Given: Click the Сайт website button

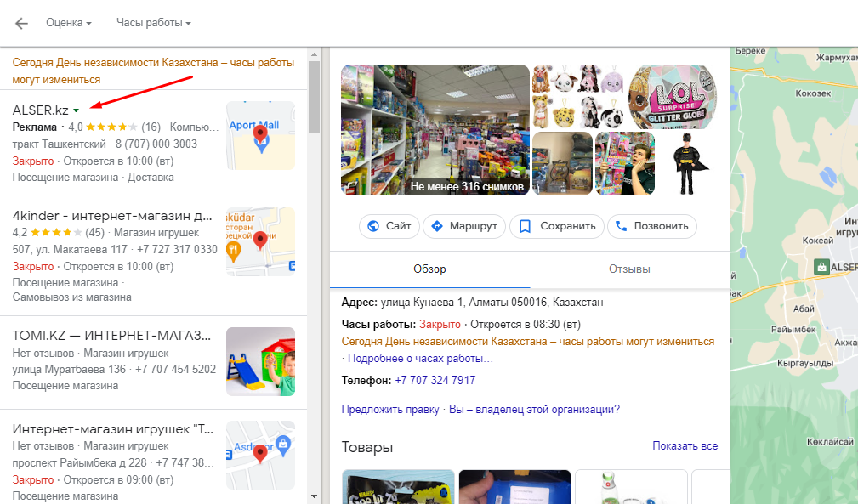Looking at the screenshot, I should pyautogui.click(x=389, y=226).
